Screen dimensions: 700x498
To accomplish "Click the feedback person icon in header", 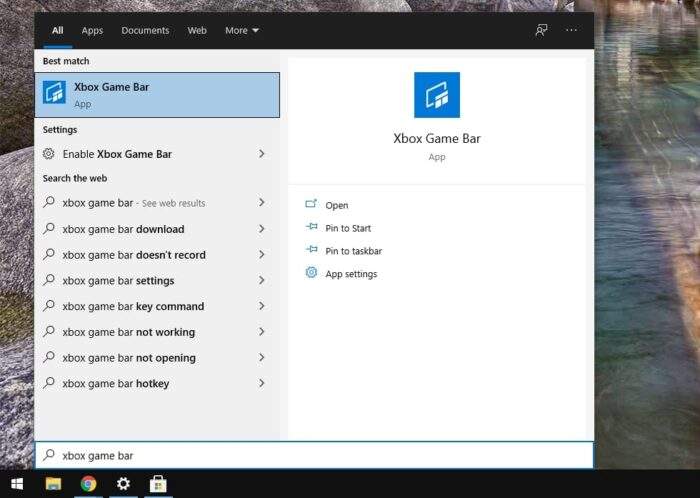I will click(x=541, y=30).
